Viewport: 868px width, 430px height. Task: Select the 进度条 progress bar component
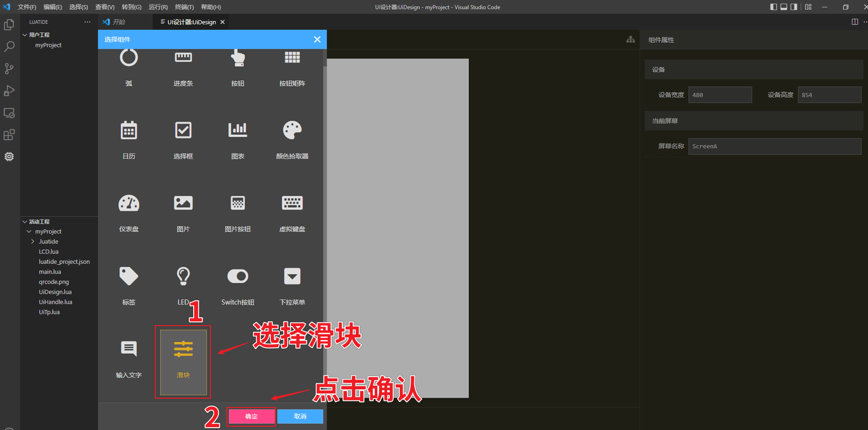(x=183, y=57)
